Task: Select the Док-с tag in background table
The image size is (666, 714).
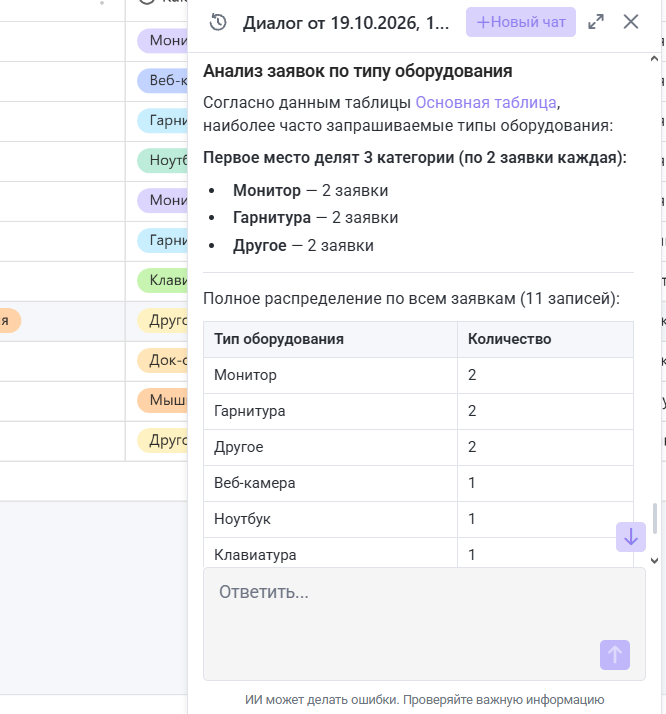Action: pos(163,360)
